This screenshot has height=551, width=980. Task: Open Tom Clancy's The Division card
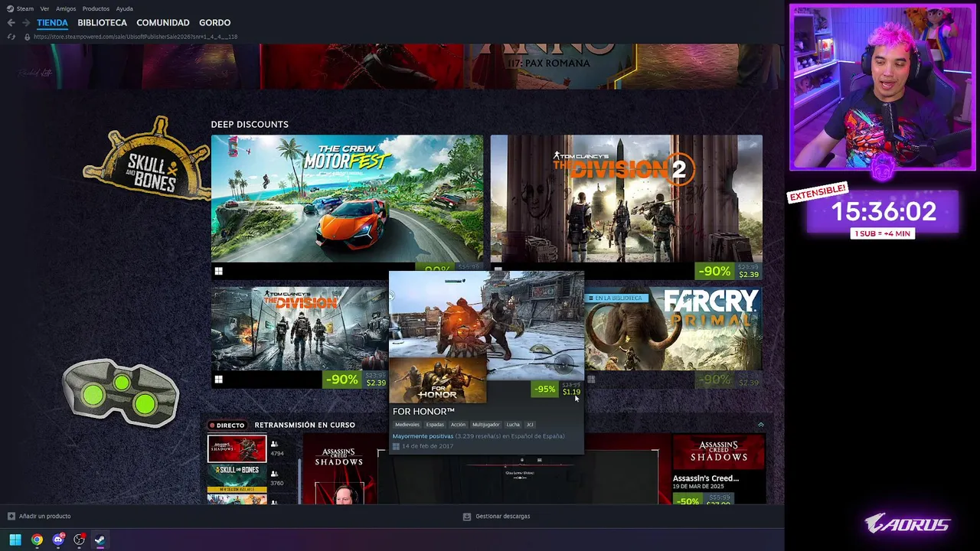(x=300, y=329)
